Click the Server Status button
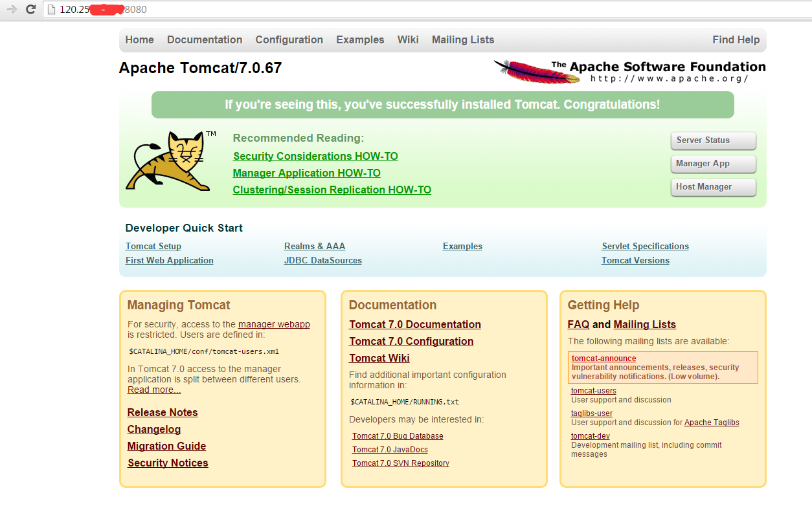Screen dimensions: 812x506 pyautogui.click(x=714, y=140)
